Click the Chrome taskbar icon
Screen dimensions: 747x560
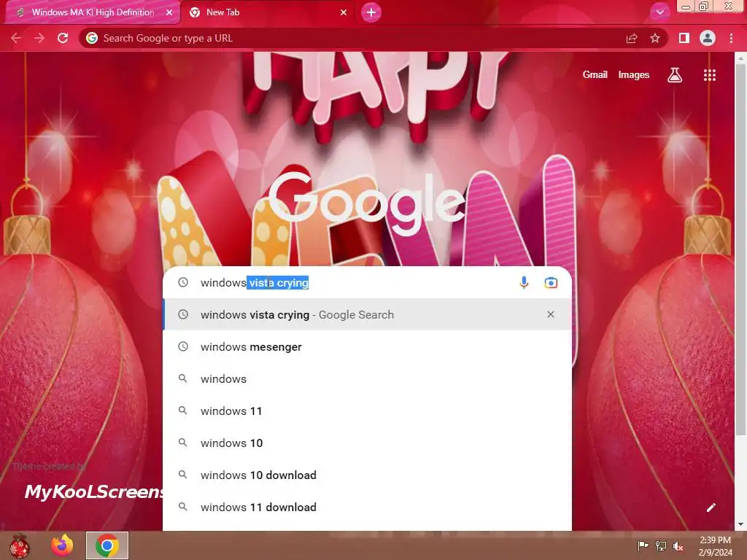[107, 545]
